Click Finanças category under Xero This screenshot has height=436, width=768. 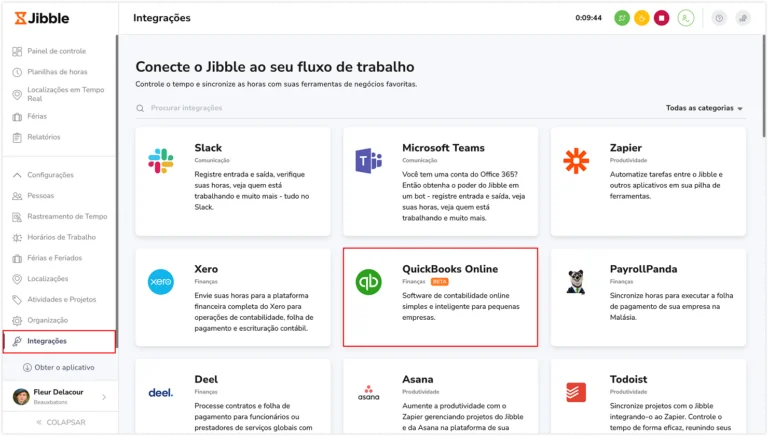[x=206, y=282]
